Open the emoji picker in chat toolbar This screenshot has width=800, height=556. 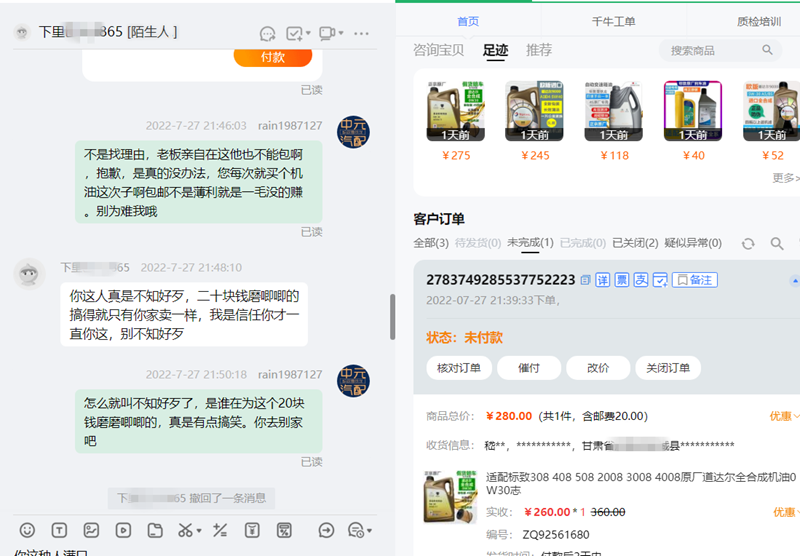28,530
